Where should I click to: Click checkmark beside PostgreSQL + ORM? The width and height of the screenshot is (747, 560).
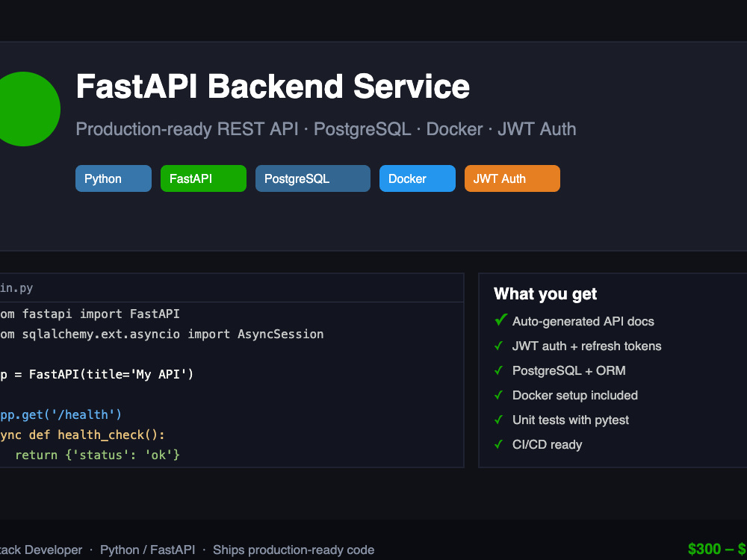(499, 370)
